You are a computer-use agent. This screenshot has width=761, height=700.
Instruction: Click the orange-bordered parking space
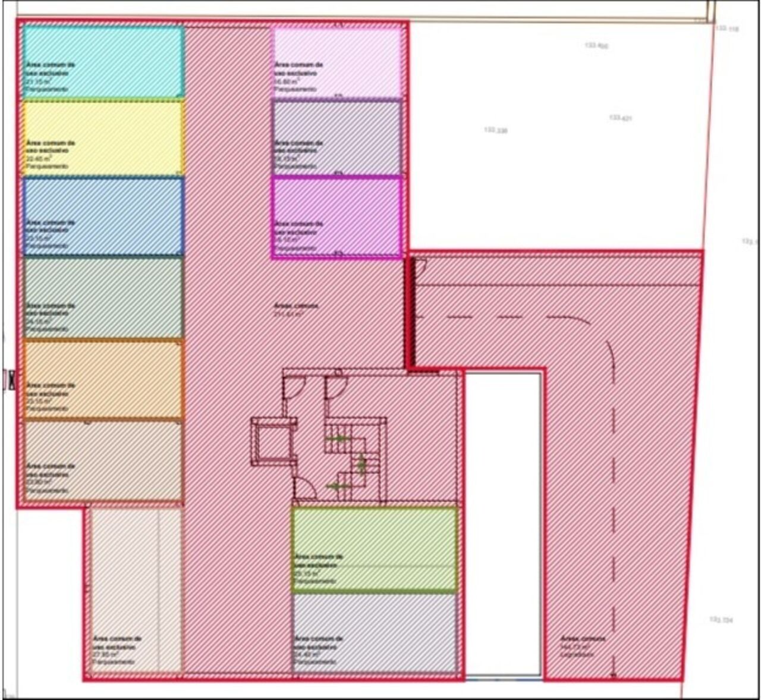[103, 379]
